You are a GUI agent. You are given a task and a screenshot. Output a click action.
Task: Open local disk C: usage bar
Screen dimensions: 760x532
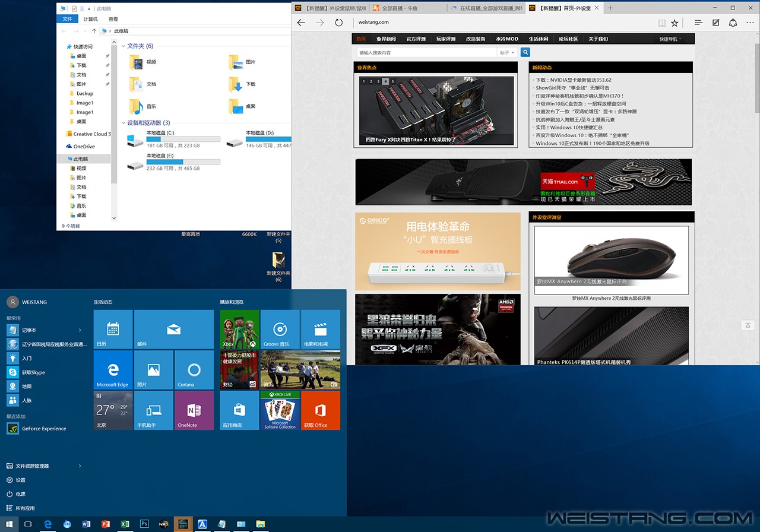[183, 140]
